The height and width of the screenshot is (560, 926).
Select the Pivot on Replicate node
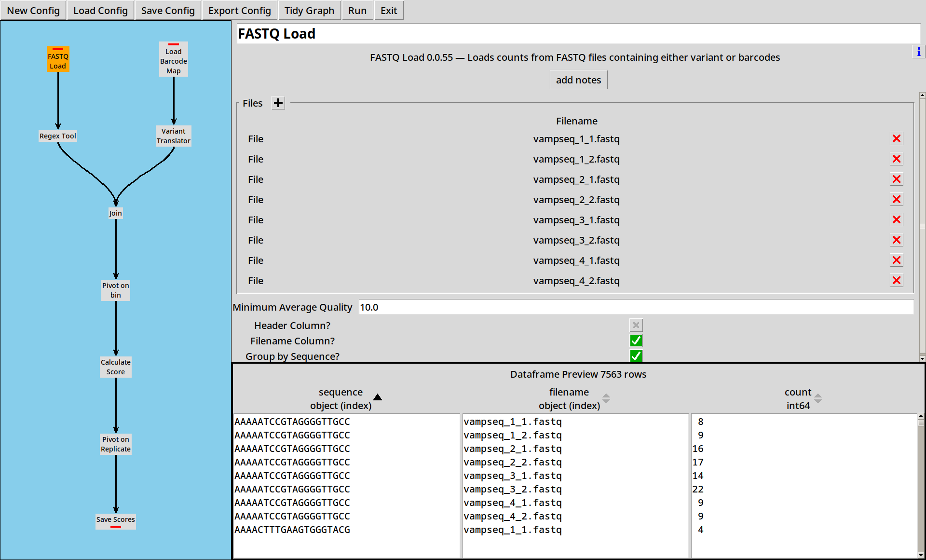coord(116,444)
